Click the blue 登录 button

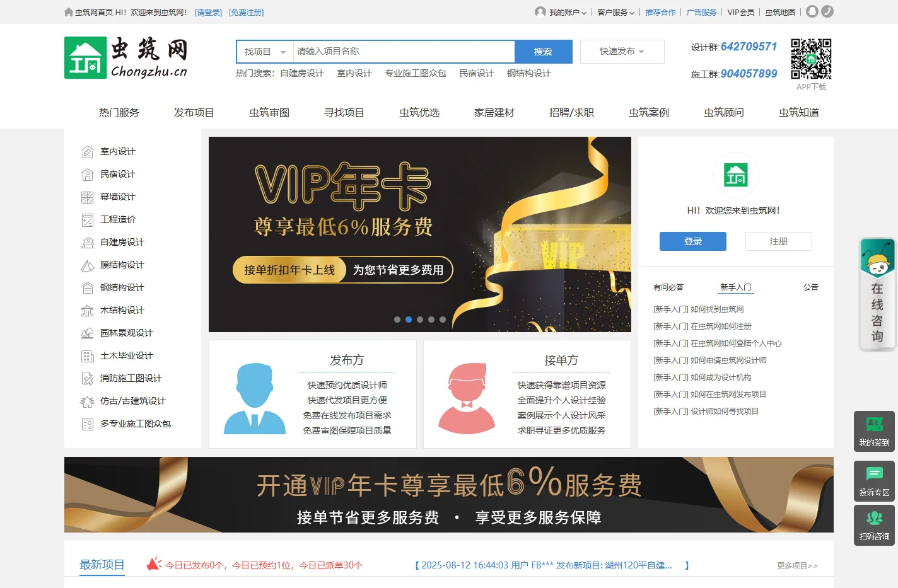[693, 241]
